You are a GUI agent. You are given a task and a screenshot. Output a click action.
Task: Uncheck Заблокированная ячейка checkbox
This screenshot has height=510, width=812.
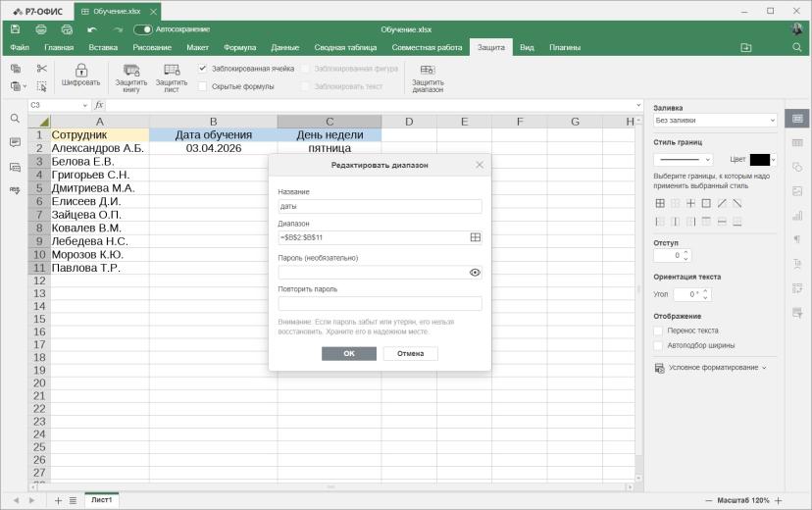click(x=203, y=69)
